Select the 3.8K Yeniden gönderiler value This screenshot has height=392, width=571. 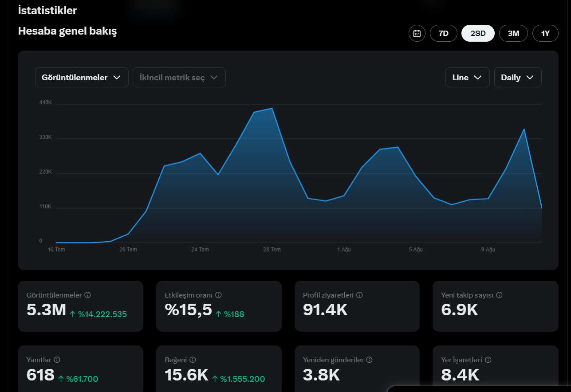tap(321, 375)
